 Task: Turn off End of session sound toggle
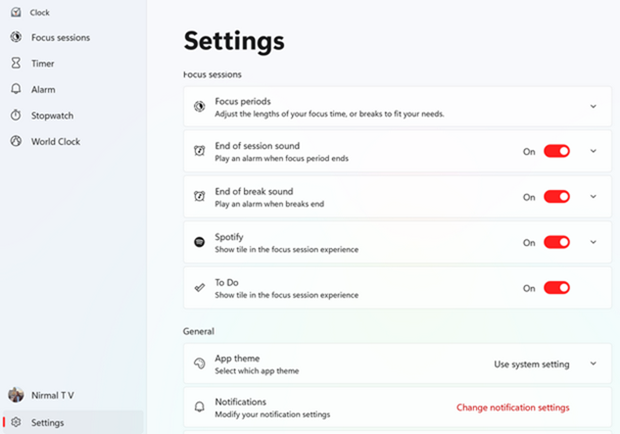556,151
